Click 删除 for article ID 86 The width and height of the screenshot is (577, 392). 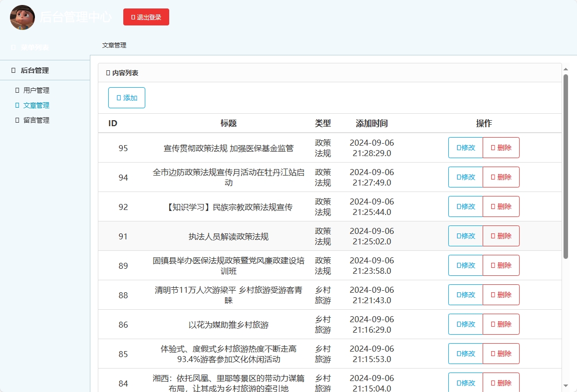click(x=501, y=324)
